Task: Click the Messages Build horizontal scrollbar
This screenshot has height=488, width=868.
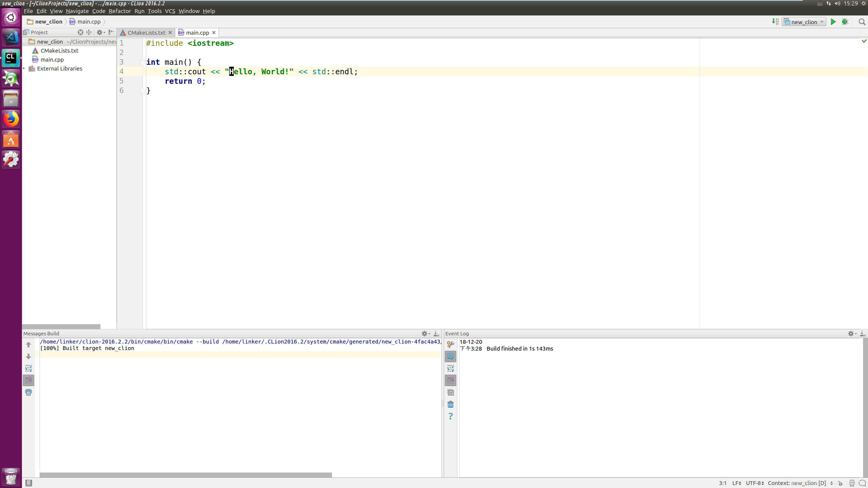Action: click(186, 474)
